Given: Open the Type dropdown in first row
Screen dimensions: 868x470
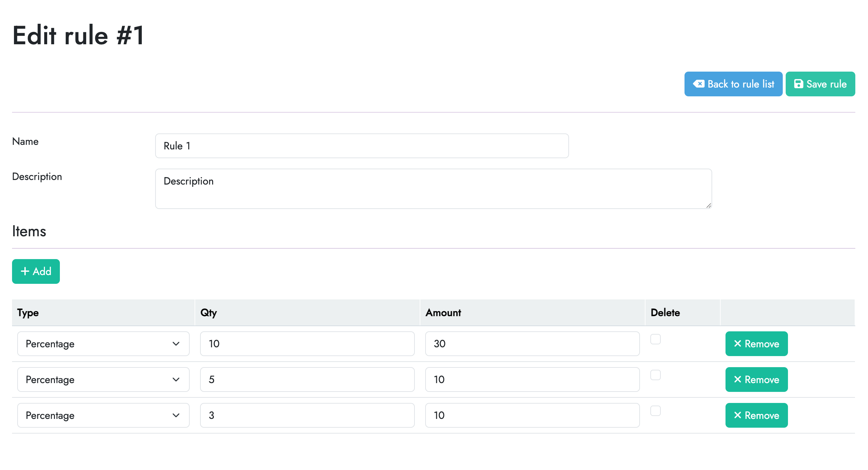Looking at the screenshot, I should click(x=103, y=344).
